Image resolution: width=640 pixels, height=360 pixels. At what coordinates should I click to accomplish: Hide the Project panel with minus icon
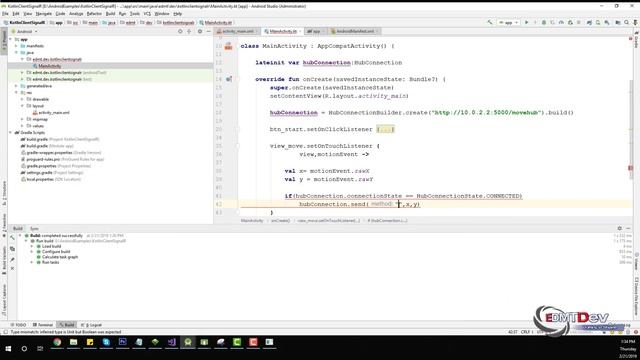(x=209, y=31)
